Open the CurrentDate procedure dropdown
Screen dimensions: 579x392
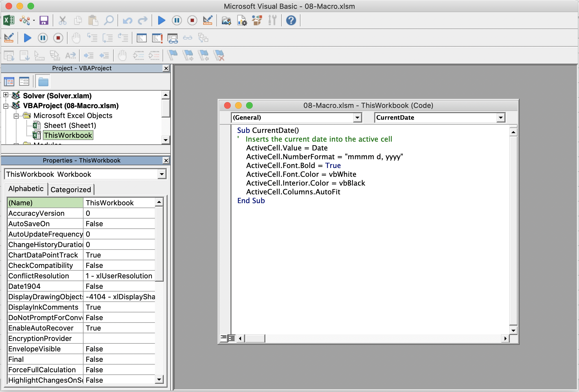pos(501,118)
